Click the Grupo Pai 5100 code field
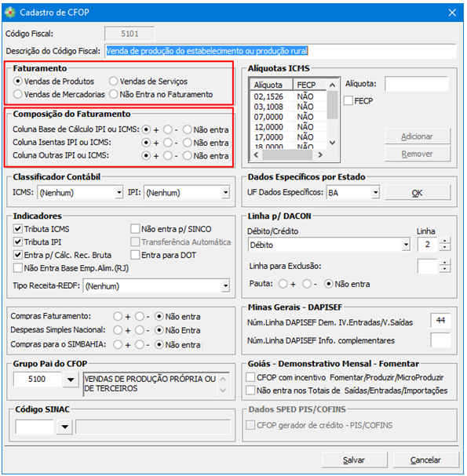 37,380
